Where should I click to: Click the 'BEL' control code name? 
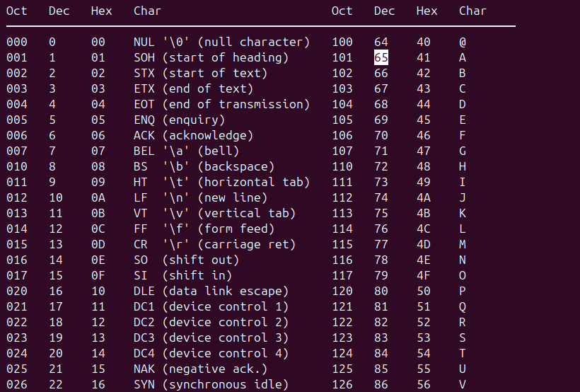pos(144,151)
